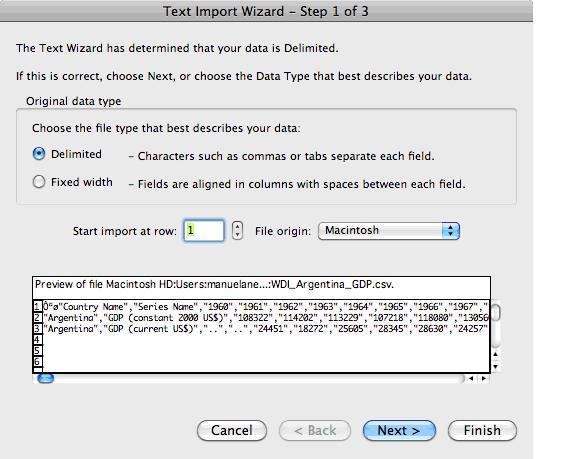Click the vertical scrollbar thumb in preview
This screenshot has width=567, height=459.
[496, 313]
